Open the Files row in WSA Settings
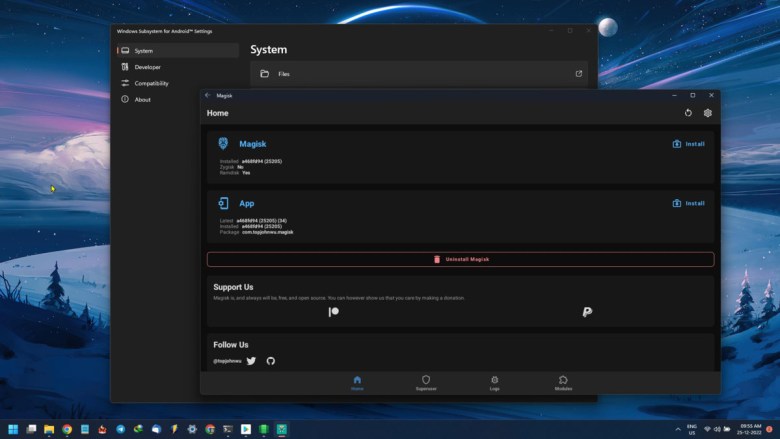 point(419,74)
